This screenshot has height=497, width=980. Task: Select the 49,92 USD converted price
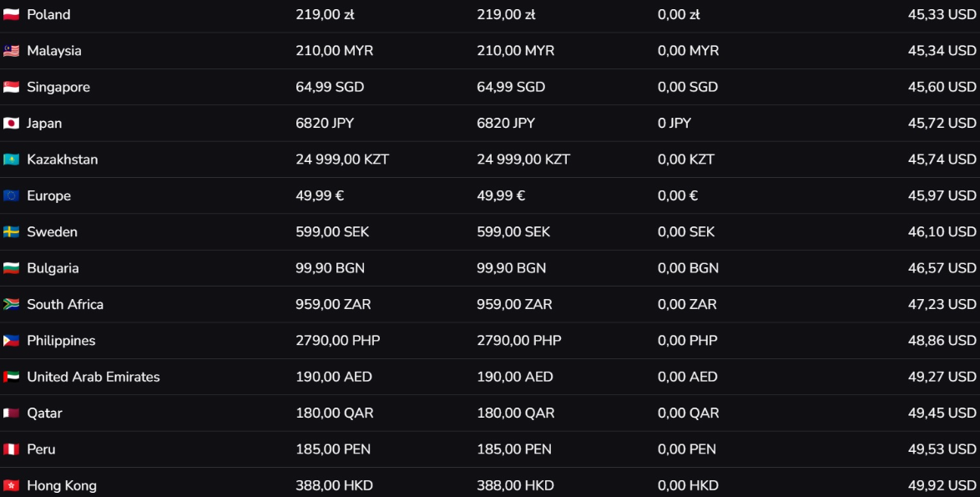942,486
